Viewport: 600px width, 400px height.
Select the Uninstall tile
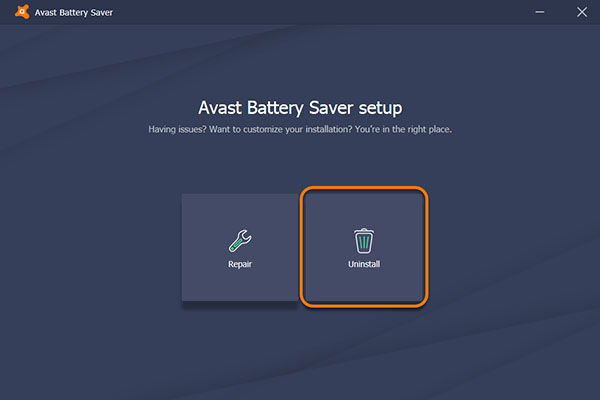tap(364, 247)
